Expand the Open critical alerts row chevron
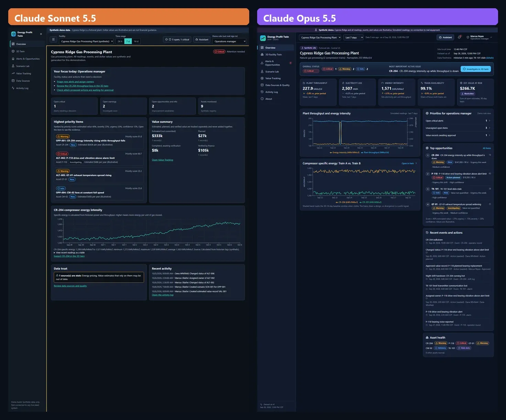 pos(489,121)
